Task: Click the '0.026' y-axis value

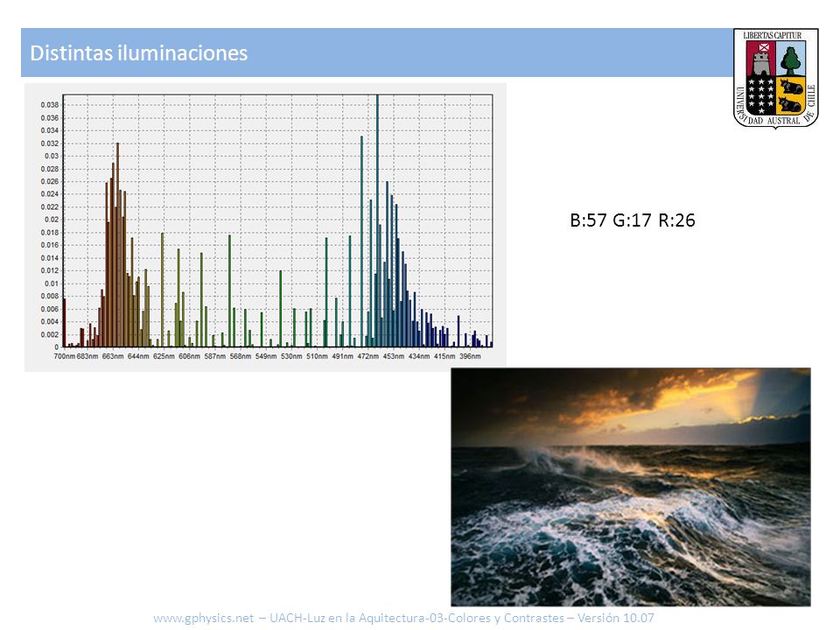Action: click(50, 182)
